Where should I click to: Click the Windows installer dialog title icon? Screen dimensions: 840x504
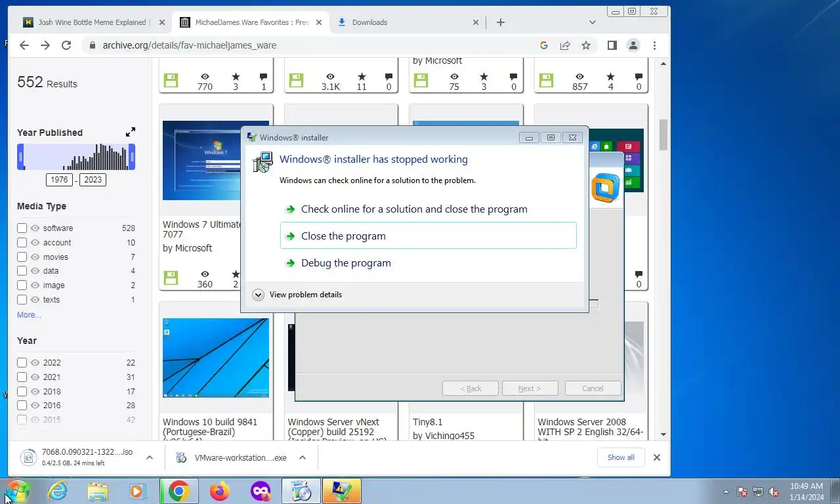click(252, 137)
